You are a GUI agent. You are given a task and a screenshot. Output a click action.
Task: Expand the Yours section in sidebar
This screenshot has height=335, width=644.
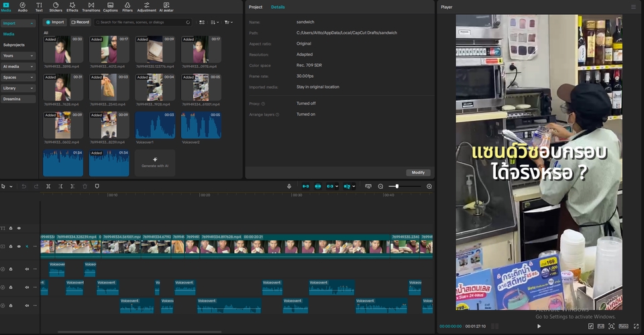(18, 56)
